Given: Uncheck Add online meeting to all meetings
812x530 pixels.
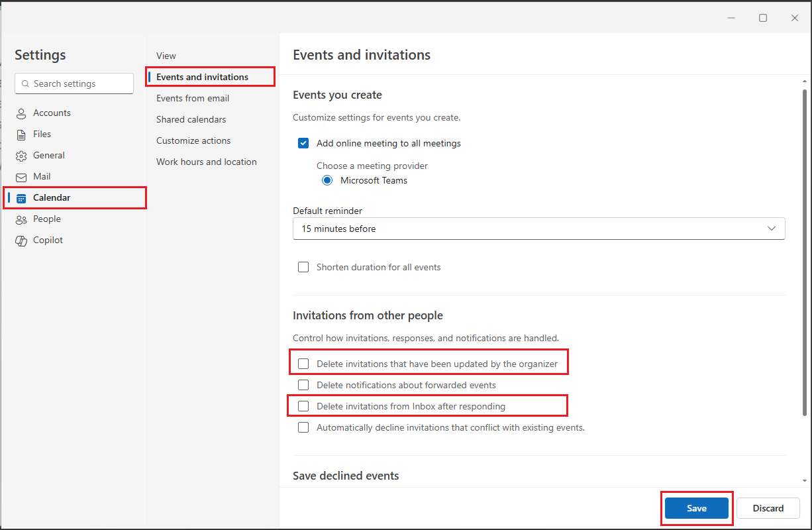Looking at the screenshot, I should [303, 143].
